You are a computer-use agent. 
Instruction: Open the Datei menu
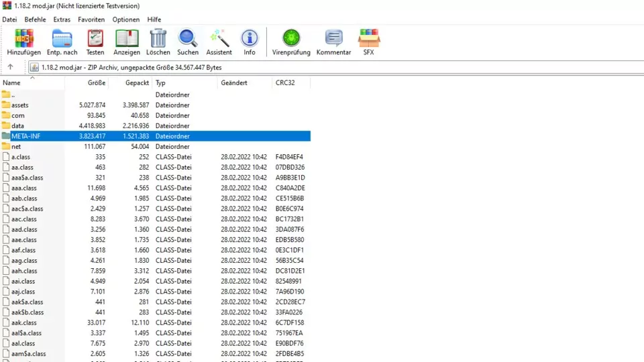tap(9, 19)
